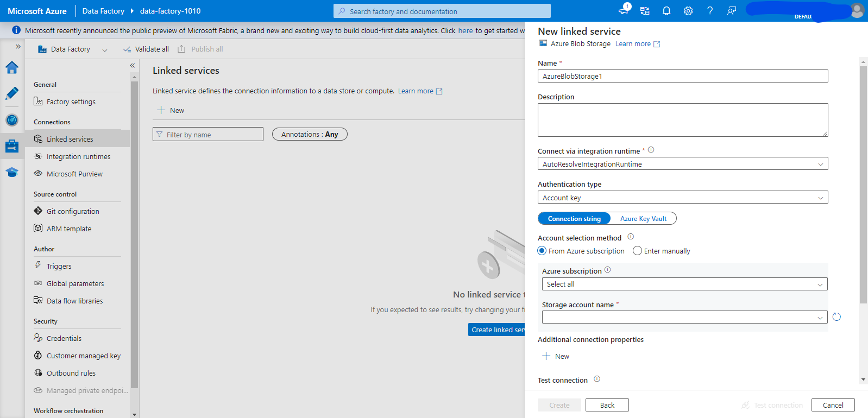This screenshot has width=868, height=418.
Task: Open the Monitor gauge hub
Action: (x=12, y=120)
